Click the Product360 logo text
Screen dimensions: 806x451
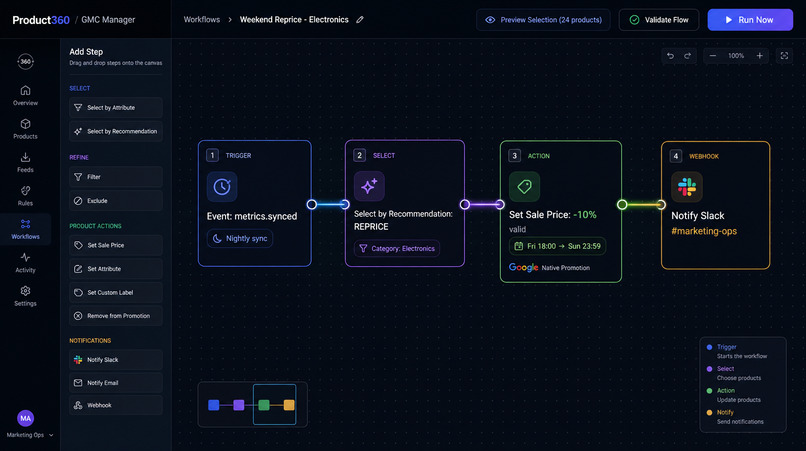(41, 20)
